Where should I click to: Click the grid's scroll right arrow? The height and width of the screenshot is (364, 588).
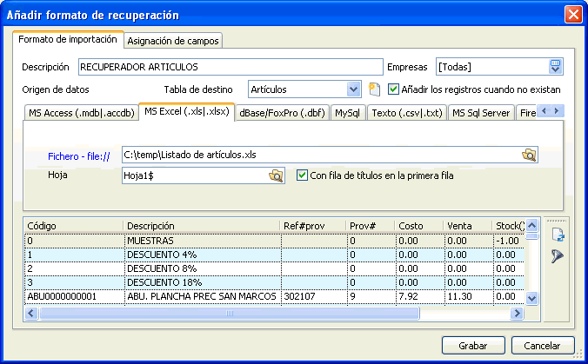pyautogui.click(x=518, y=313)
